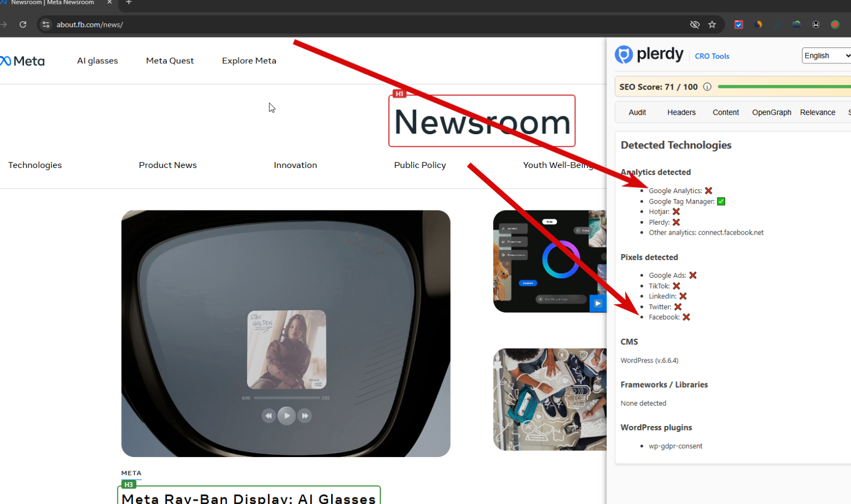This screenshot has width=851, height=504.
Task: Open the Explore Meta menu
Action: click(249, 61)
